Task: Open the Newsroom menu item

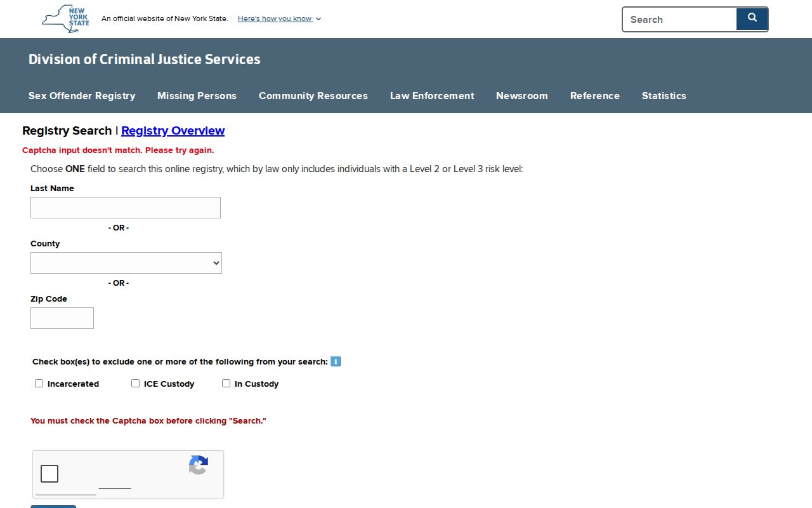Action: (522, 96)
